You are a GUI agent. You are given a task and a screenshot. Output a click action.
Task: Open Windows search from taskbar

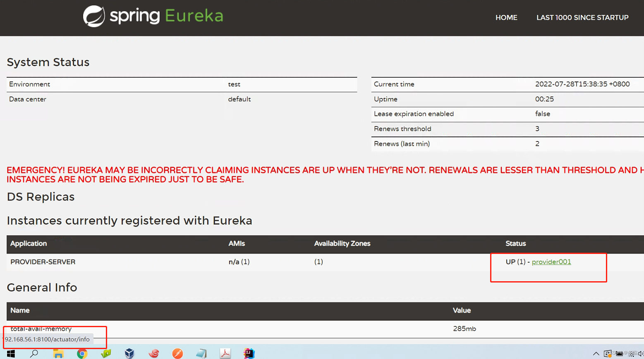coord(34,353)
